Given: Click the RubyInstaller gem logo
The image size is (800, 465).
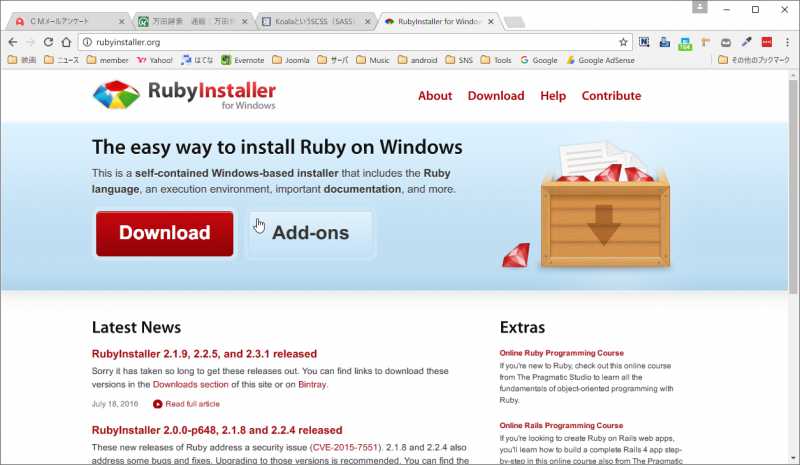Looking at the screenshot, I should point(116,95).
